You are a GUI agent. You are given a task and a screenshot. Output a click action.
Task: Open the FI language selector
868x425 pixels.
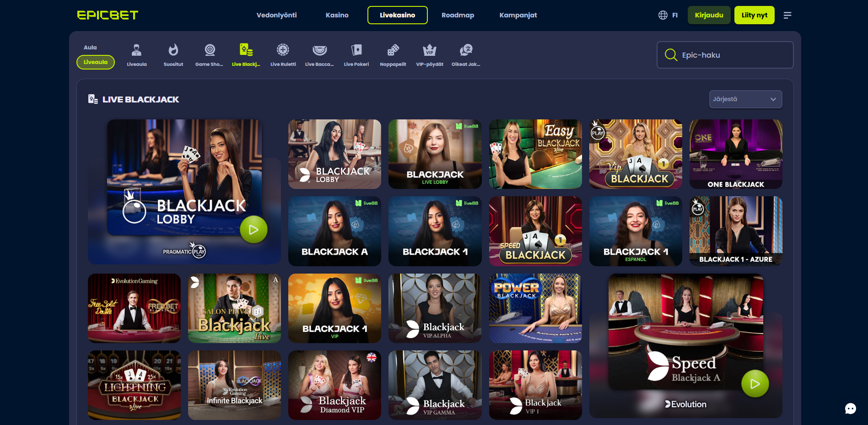[x=668, y=15]
